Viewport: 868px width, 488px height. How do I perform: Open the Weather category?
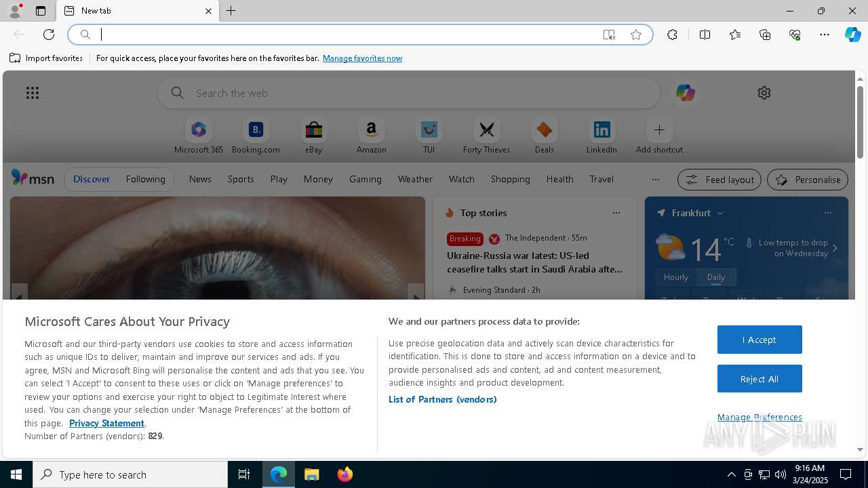pos(415,179)
